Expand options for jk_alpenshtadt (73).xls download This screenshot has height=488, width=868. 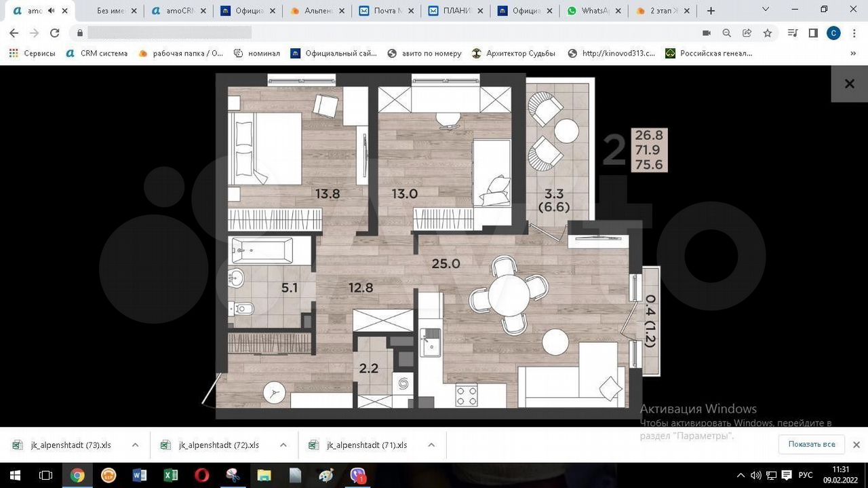[135, 445]
